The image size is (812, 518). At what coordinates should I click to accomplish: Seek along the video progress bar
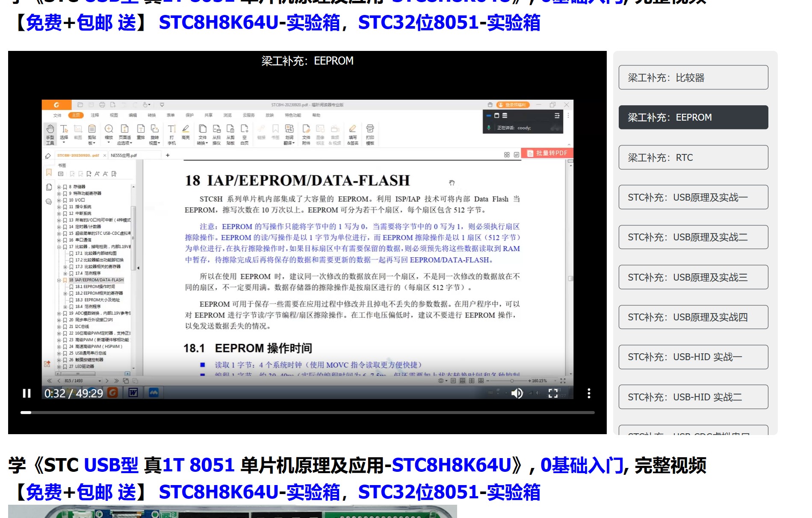coord(307,412)
